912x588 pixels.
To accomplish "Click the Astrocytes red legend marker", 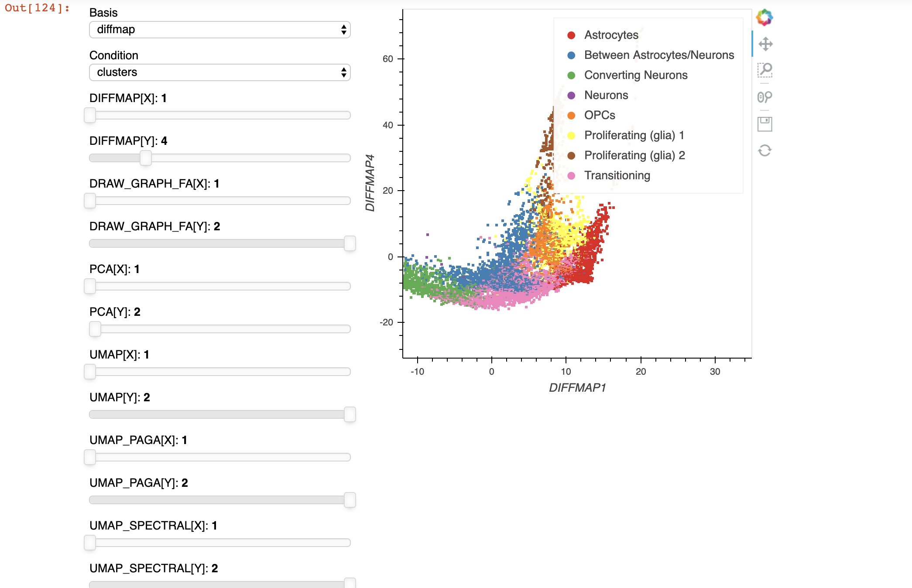I will [x=571, y=35].
